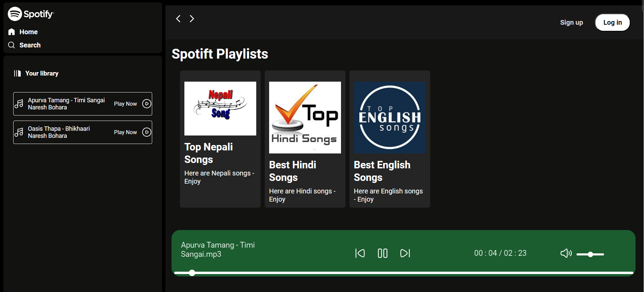The width and height of the screenshot is (644, 292).
Task: Skip to the next track
Action: (405, 253)
